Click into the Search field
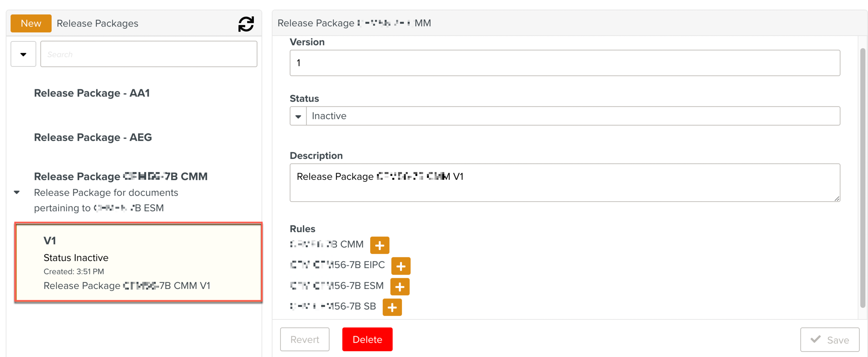The width and height of the screenshot is (868, 357). point(149,54)
